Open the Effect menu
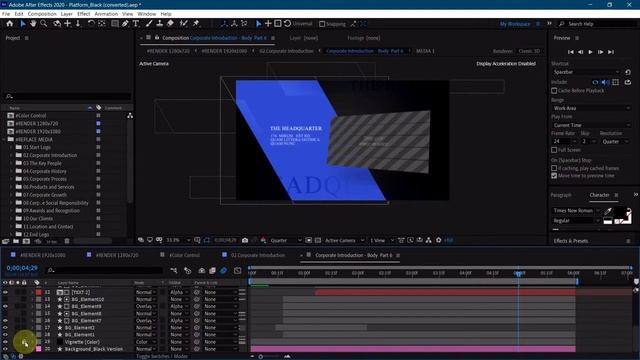The height and width of the screenshot is (360, 640). [83, 14]
